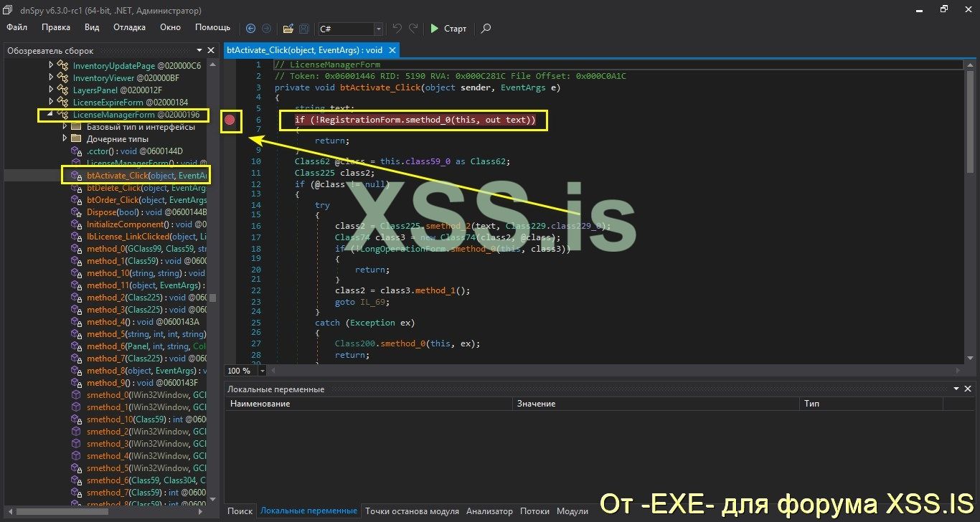Open the Отладка menu
980x522 pixels.
pyautogui.click(x=129, y=27)
